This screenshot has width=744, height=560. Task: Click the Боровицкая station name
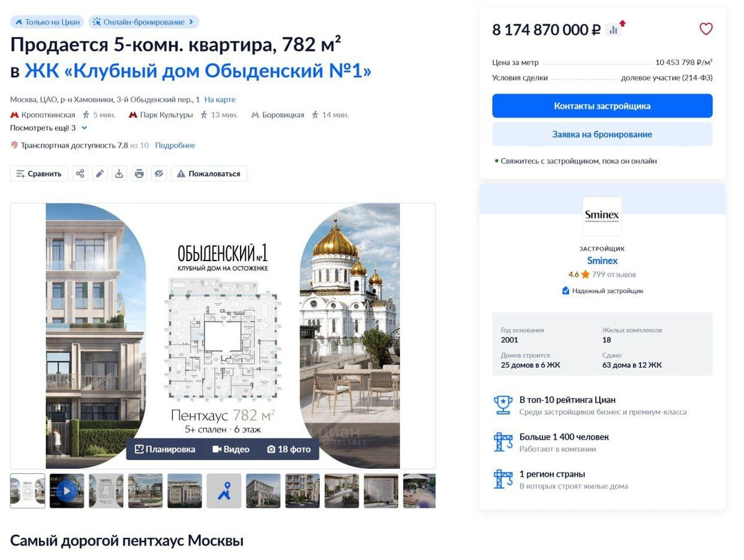tap(283, 115)
